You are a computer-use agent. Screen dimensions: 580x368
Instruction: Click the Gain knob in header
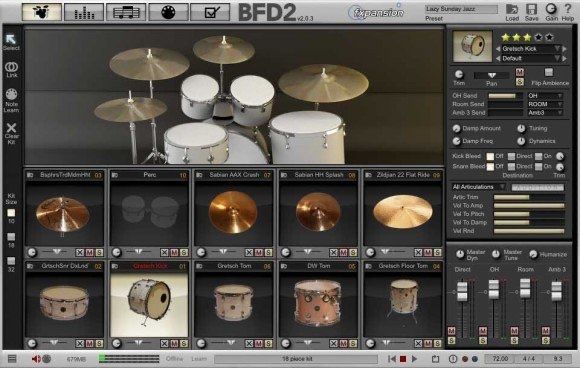pos(551,9)
